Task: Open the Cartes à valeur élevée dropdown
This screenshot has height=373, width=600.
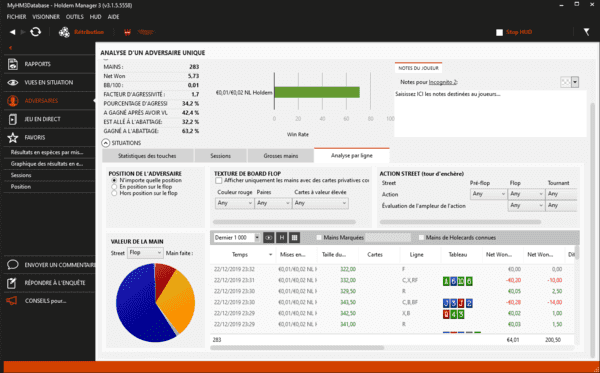Action: (320, 203)
